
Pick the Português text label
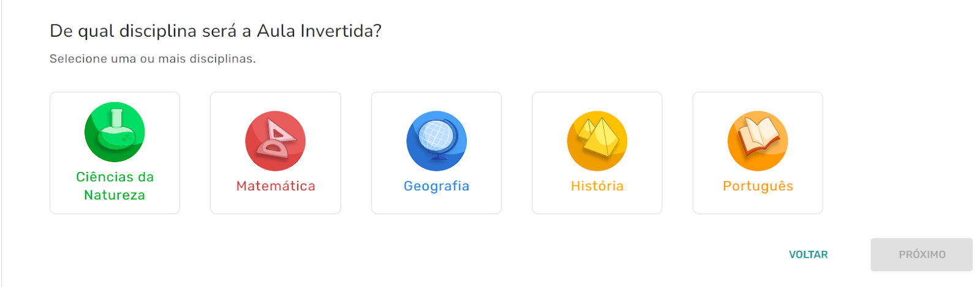tap(758, 186)
